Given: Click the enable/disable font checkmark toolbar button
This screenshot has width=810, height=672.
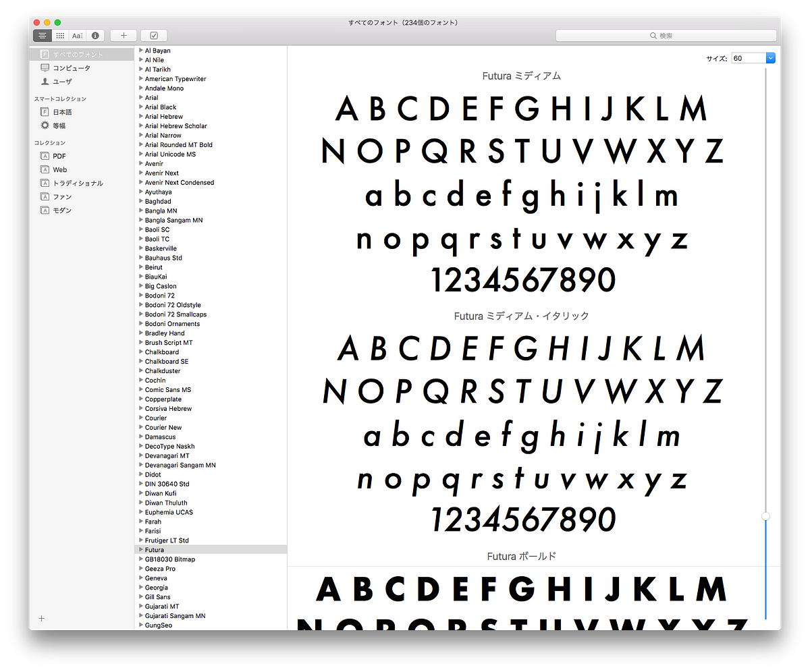Looking at the screenshot, I should click(x=154, y=35).
